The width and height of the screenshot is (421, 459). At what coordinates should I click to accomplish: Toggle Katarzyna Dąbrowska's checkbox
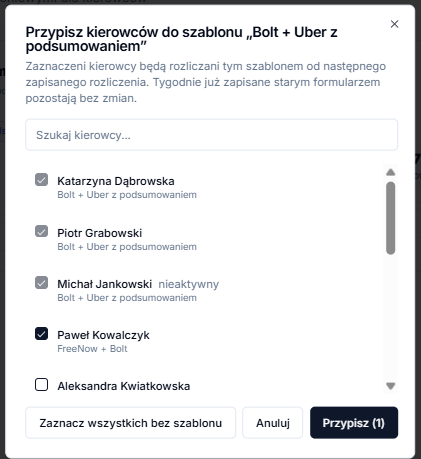[x=42, y=180]
